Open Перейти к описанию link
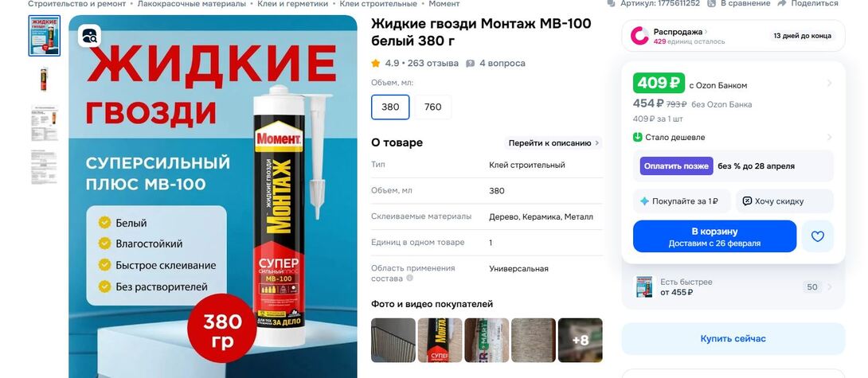 click(x=554, y=142)
